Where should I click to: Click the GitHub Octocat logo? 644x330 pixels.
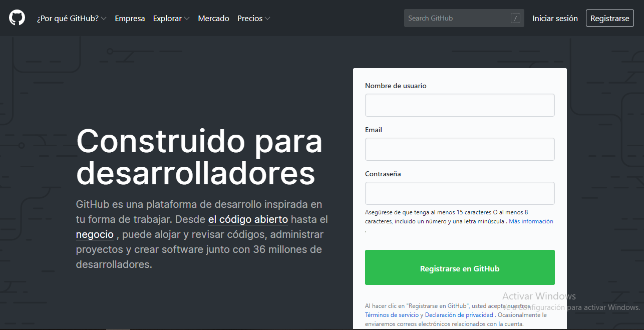(x=17, y=18)
